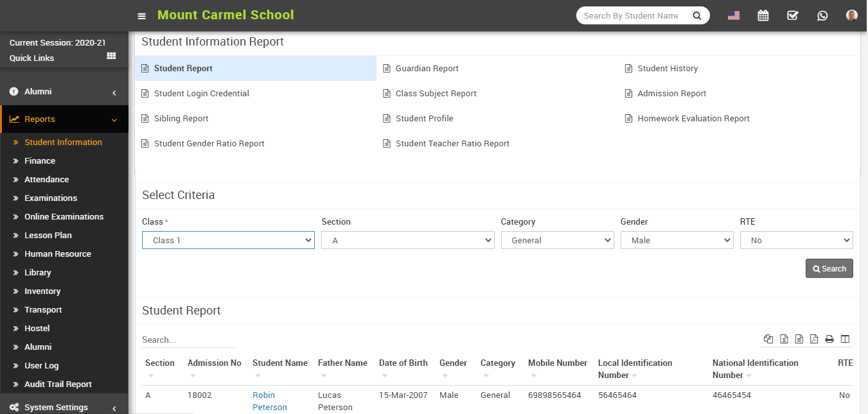Click the table Search input field
The width and height of the screenshot is (868, 414).
pos(186,339)
